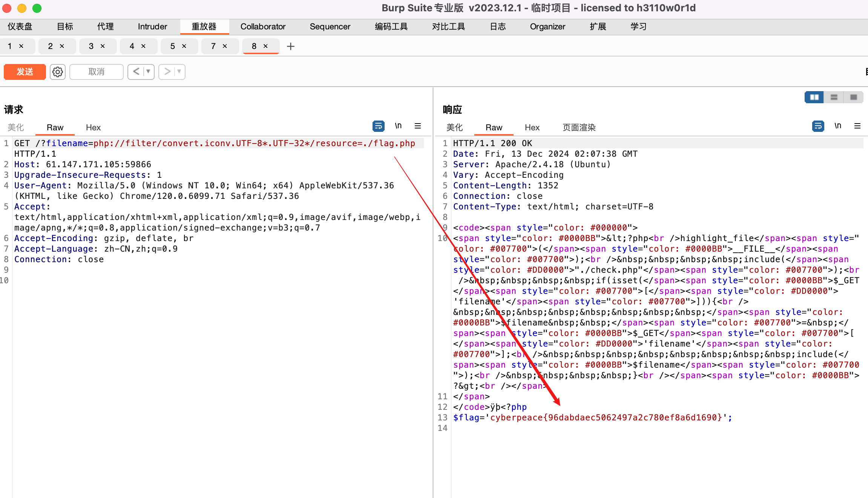Viewport: 868px width, 498px height.
Task: Open the dropdown beside the forward arrow
Action: pyautogui.click(x=179, y=72)
